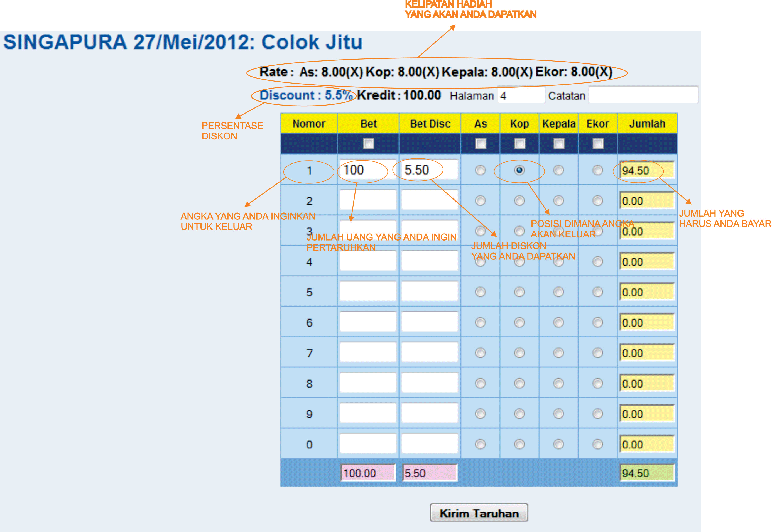772x532 pixels.
Task: Click number 0 in the Nomor column
Action: [309, 444]
